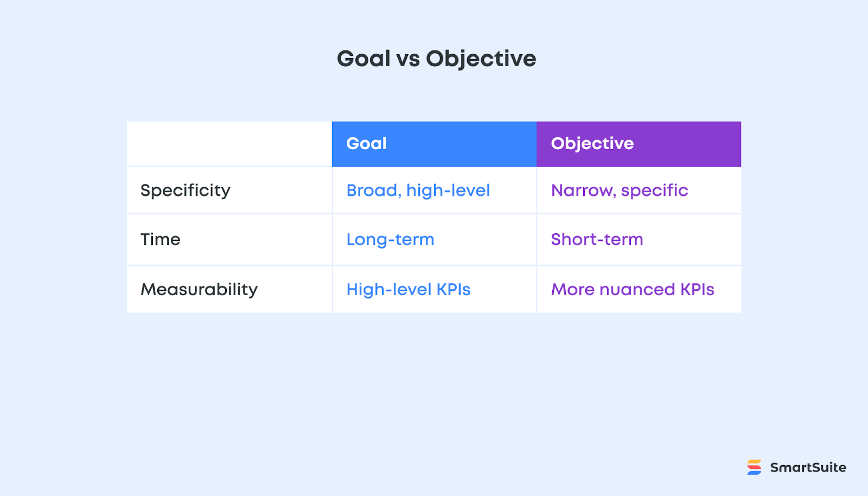868x496 pixels.
Task: Click the 'Short-term' cell text
Action: [597, 239]
